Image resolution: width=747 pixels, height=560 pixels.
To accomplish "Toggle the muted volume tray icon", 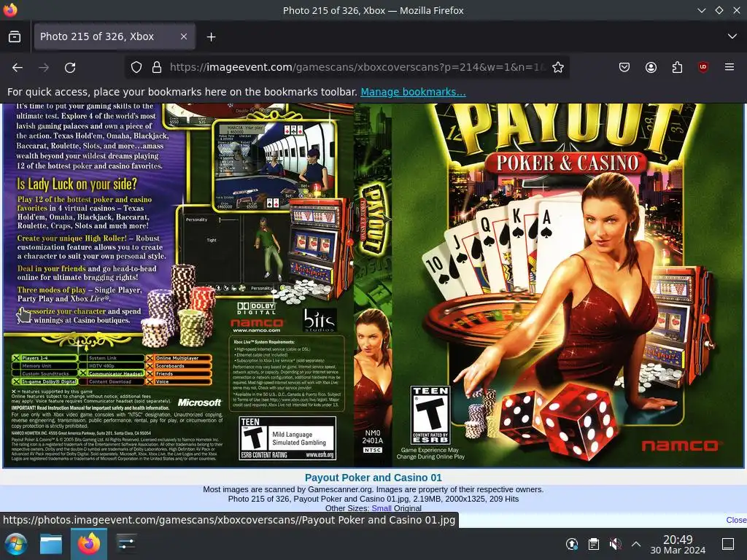I will coord(615,544).
